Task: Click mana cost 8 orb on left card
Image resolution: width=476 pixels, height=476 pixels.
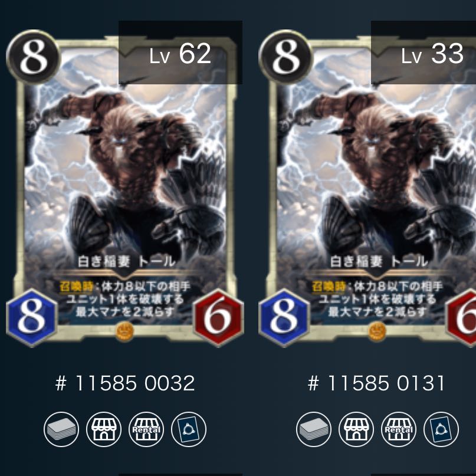Action: click(34, 57)
